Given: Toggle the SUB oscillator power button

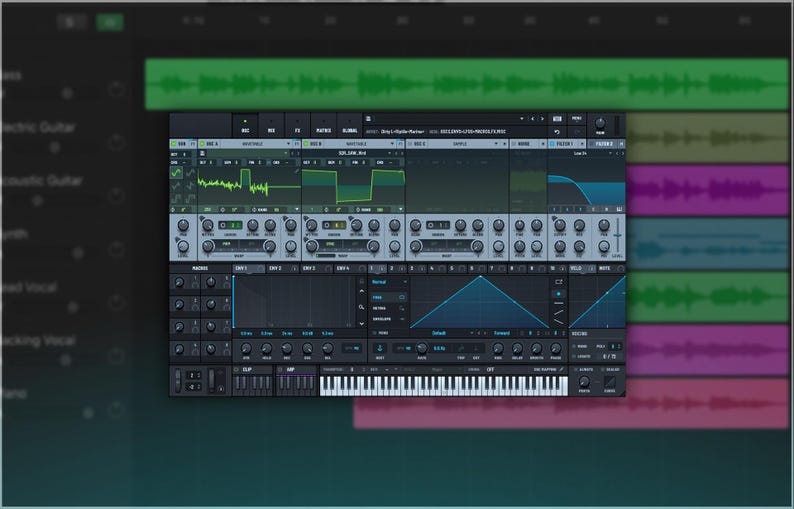Looking at the screenshot, I should click(x=174, y=144).
